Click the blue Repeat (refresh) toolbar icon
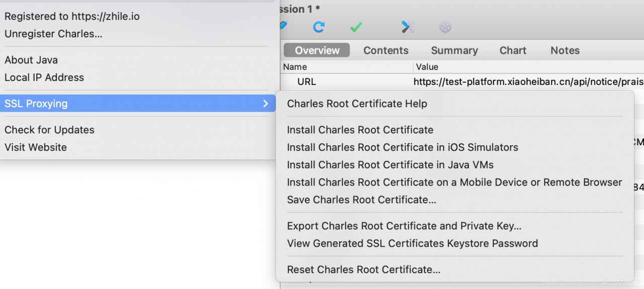 click(318, 27)
